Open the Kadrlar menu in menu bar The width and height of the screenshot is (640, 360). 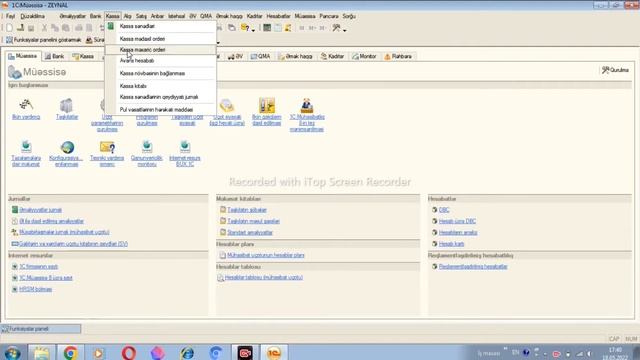pos(254,16)
